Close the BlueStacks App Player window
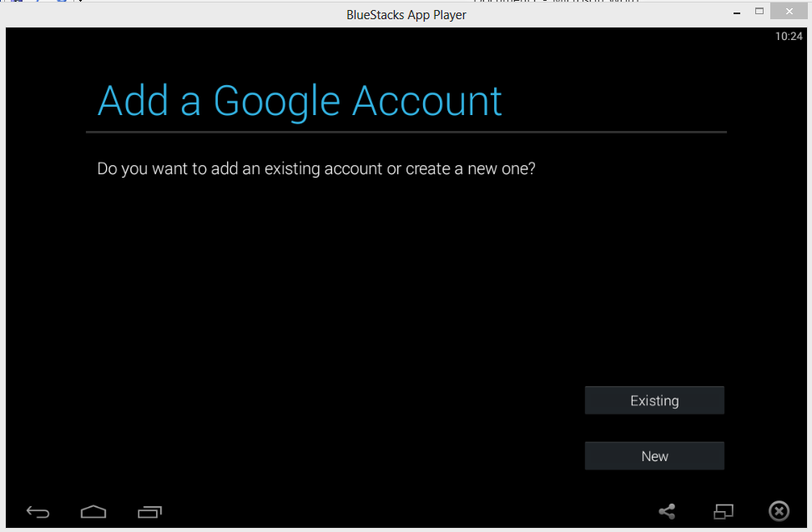Viewport: 812px width, 532px height. [x=789, y=11]
